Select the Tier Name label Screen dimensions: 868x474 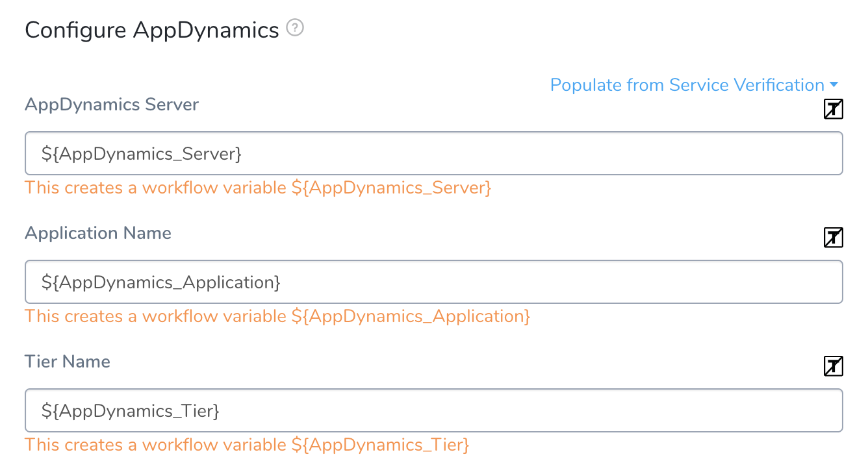[x=68, y=362]
